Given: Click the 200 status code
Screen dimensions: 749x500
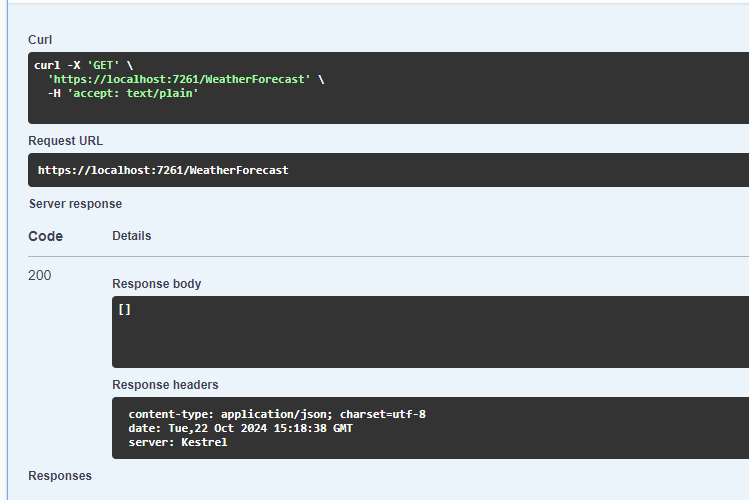Looking at the screenshot, I should point(40,275).
